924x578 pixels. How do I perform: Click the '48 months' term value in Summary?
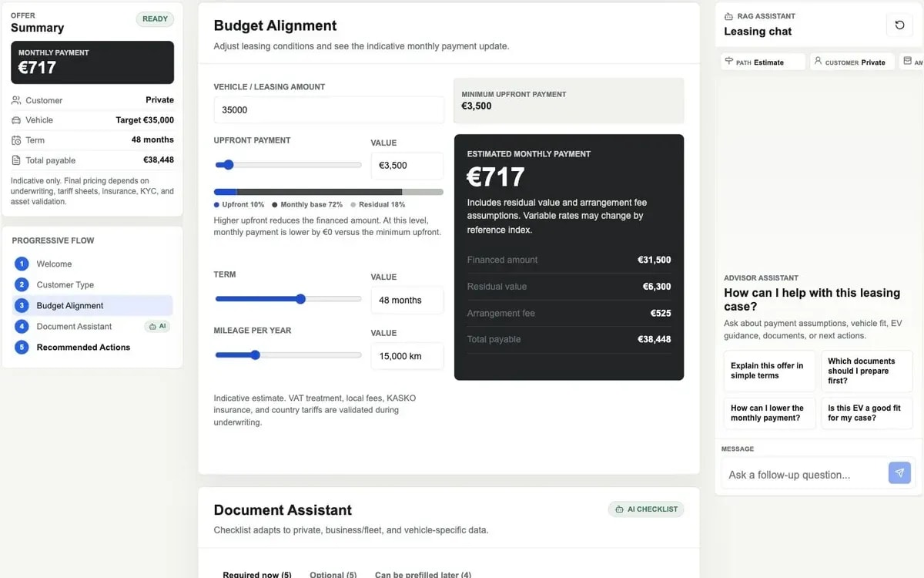point(152,140)
